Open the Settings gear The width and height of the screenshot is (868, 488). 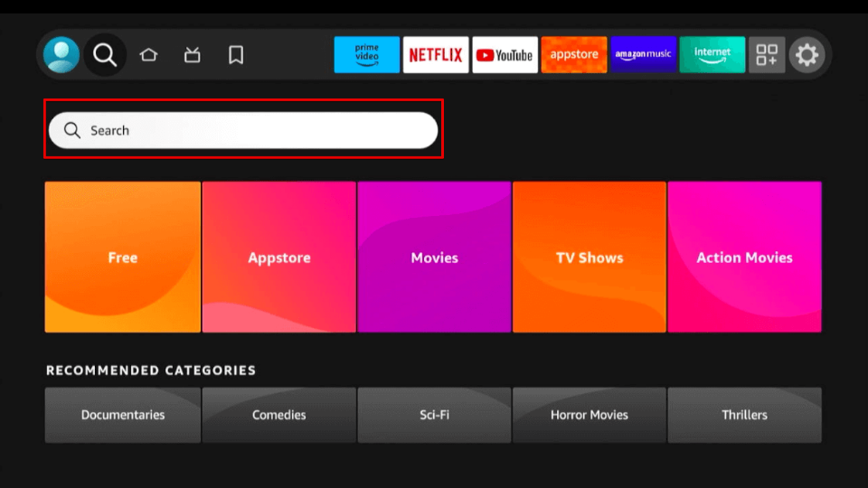click(x=807, y=55)
